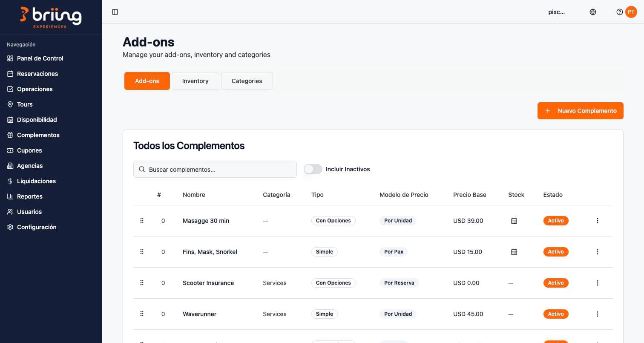Click the Masagge 30 min name
Viewport: 644px width, 343px height.
click(x=206, y=221)
